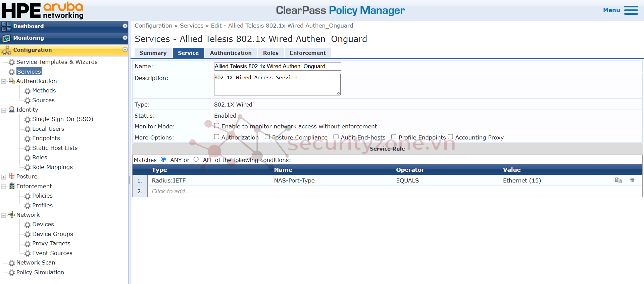This screenshot has height=284, width=644.
Task: Click the Posture tree icon
Action: (x=12, y=176)
